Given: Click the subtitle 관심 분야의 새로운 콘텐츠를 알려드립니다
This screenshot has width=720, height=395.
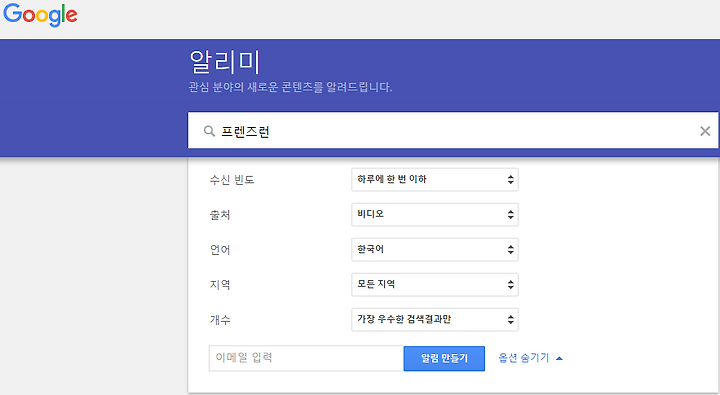Looking at the screenshot, I should click(x=290, y=87).
